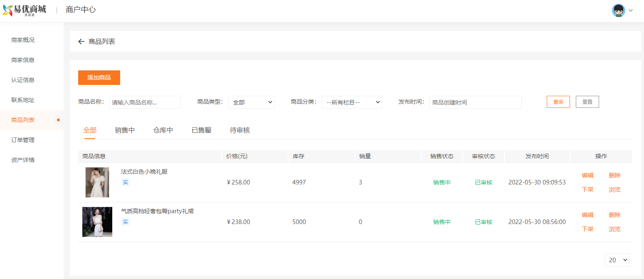Select the 已售罄 tab
Viewport: 644px width, 279px height.
click(x=202, y=130)
